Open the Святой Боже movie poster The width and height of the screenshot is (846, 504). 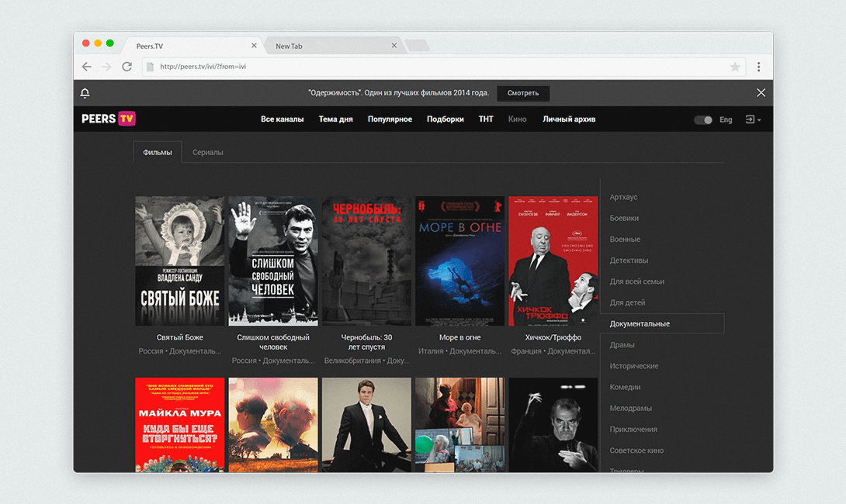point(179,261)
